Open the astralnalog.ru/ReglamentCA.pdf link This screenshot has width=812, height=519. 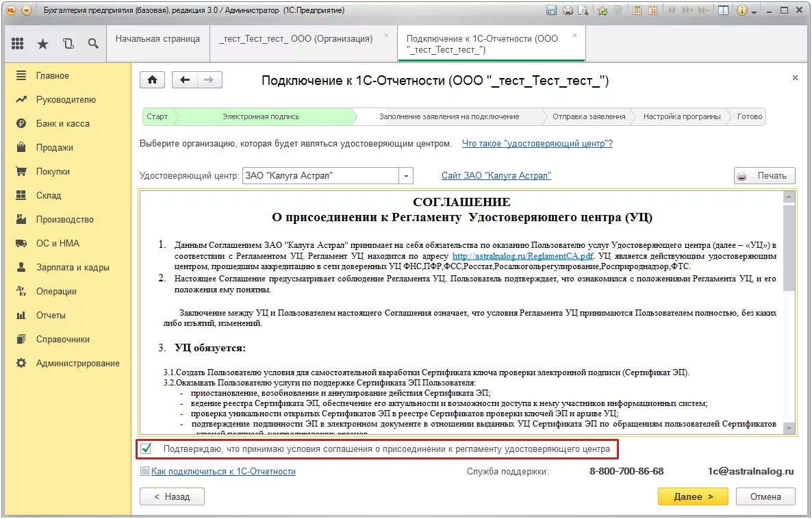(x=522, y=256)
